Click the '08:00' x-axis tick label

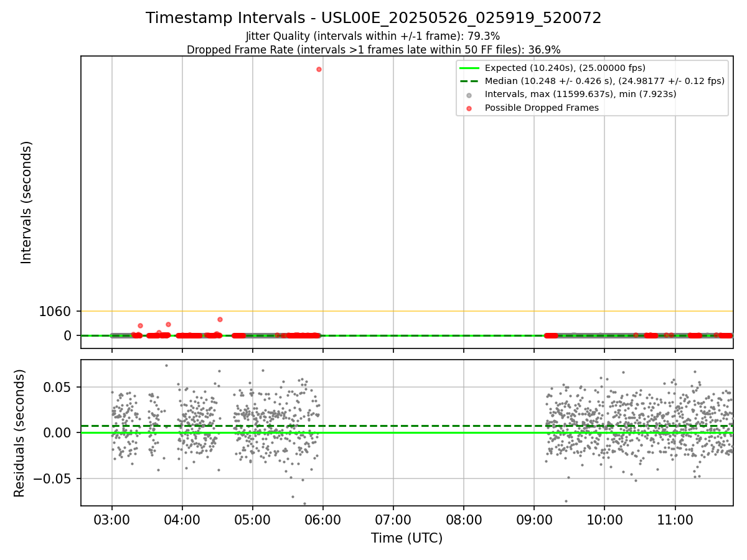464,520
